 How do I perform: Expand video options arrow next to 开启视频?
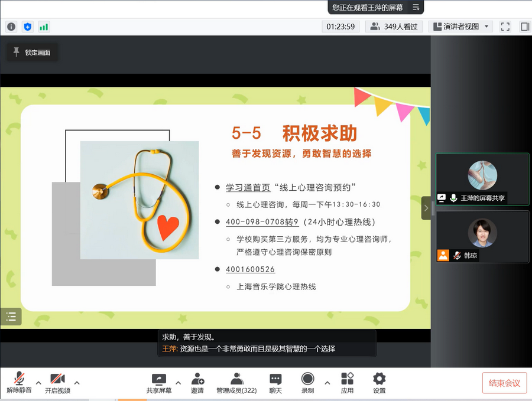point(77,383)
